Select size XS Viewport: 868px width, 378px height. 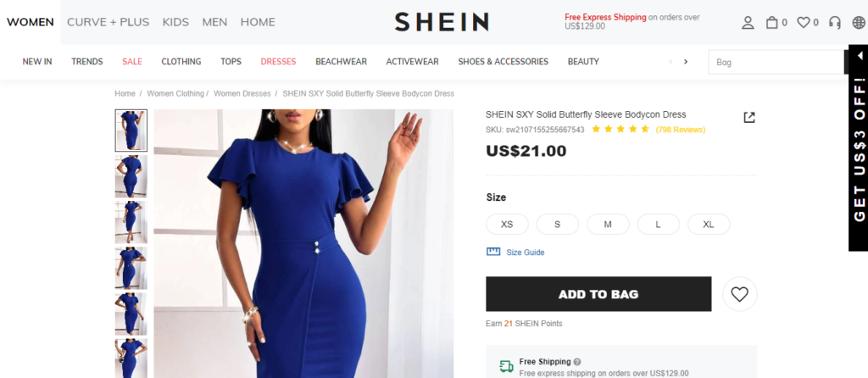(x=507, y=224)
